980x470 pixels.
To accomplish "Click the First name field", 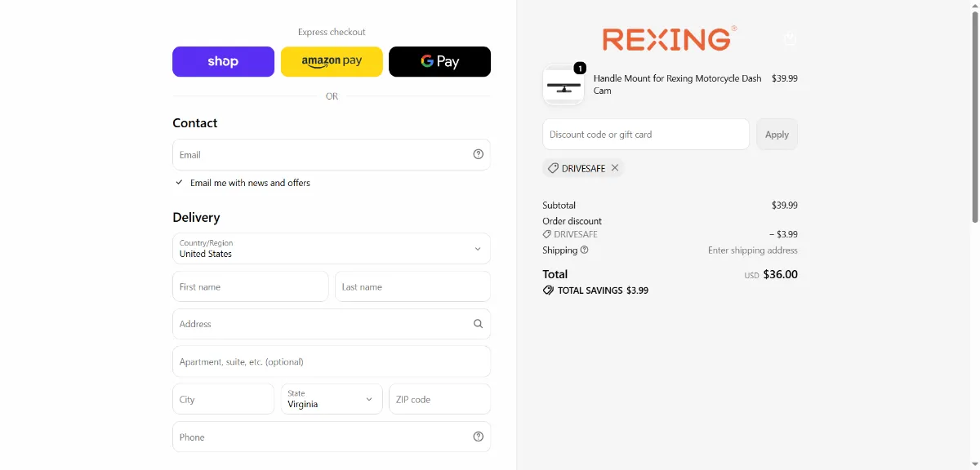I will [x=251, y=286].
